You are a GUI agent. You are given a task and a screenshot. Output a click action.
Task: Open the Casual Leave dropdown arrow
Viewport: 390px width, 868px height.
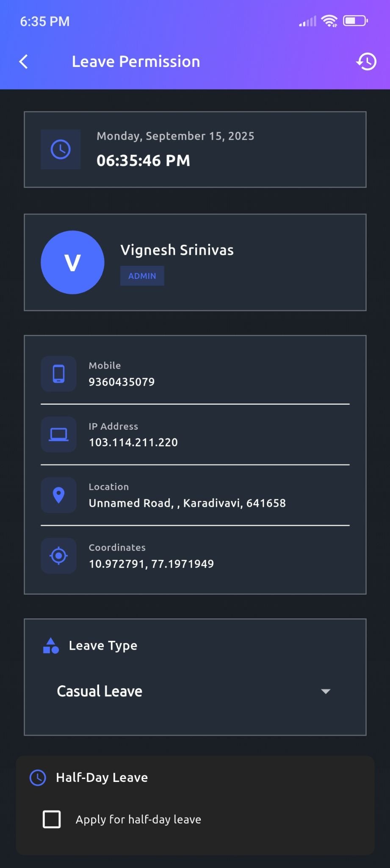tap(325, 691)
